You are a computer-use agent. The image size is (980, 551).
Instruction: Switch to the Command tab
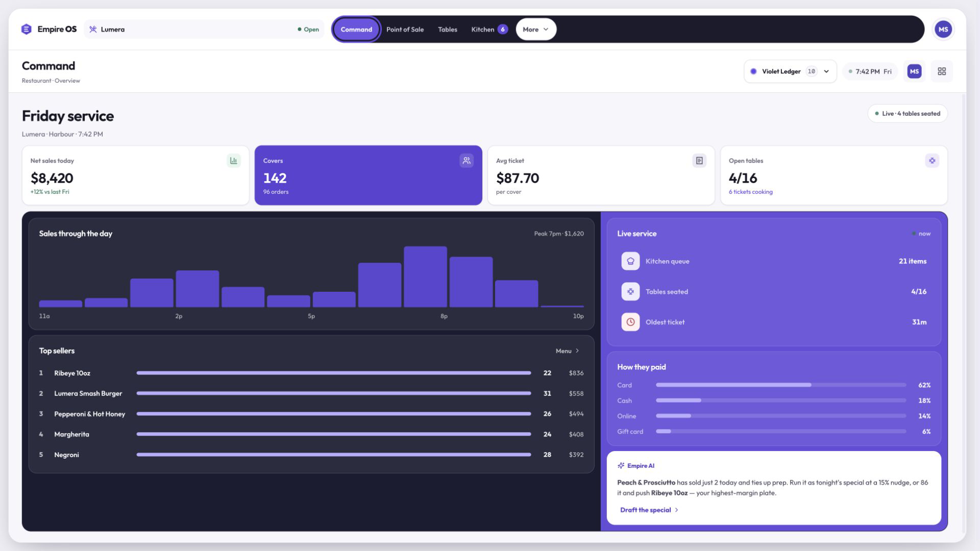point(356,29)
